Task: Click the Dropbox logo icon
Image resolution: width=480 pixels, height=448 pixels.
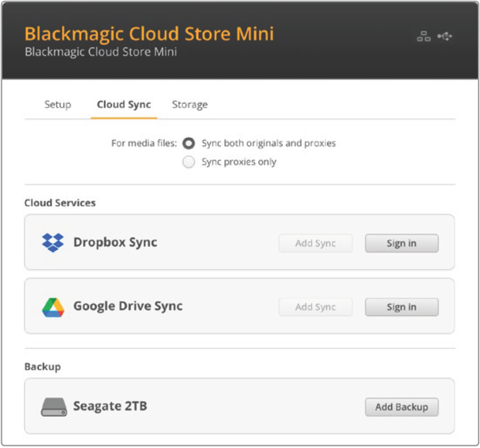Action: tap(53, 242)
